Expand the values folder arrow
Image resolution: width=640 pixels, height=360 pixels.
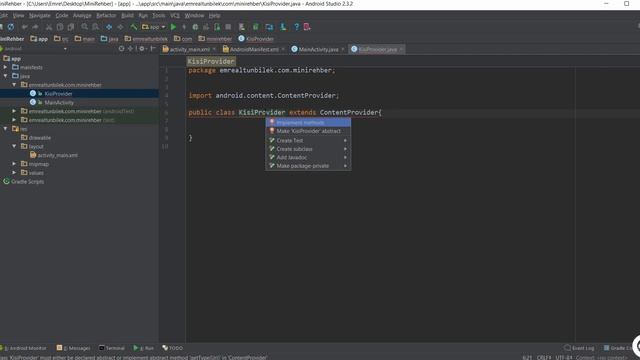tap(14, 173)
